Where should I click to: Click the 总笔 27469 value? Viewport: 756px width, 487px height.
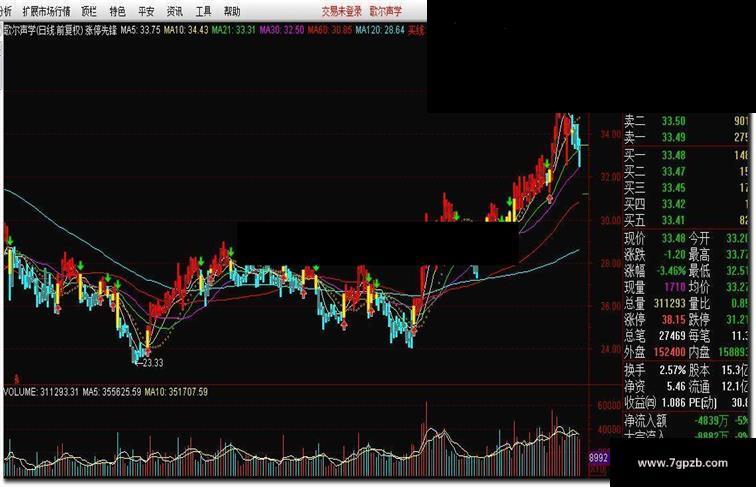(672, 336)
